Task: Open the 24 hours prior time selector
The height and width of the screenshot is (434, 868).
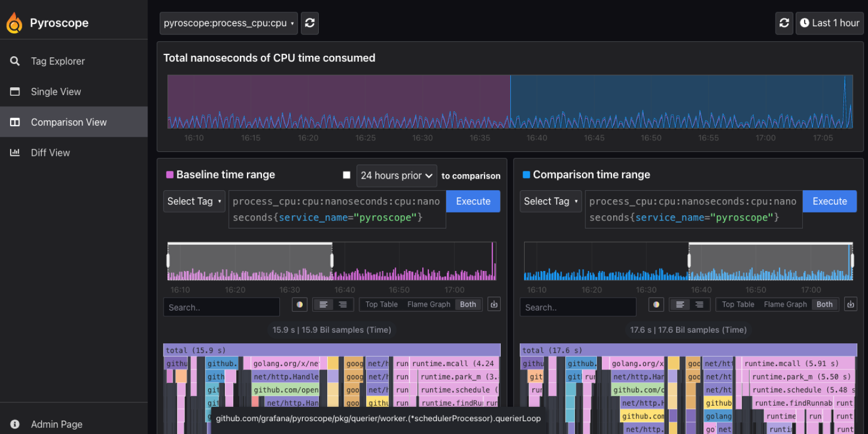Action: point(396,175)
